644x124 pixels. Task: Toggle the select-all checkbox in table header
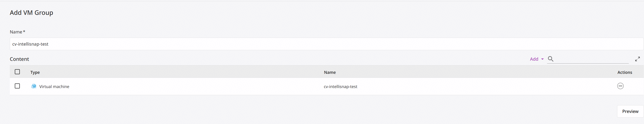(17, 72)
